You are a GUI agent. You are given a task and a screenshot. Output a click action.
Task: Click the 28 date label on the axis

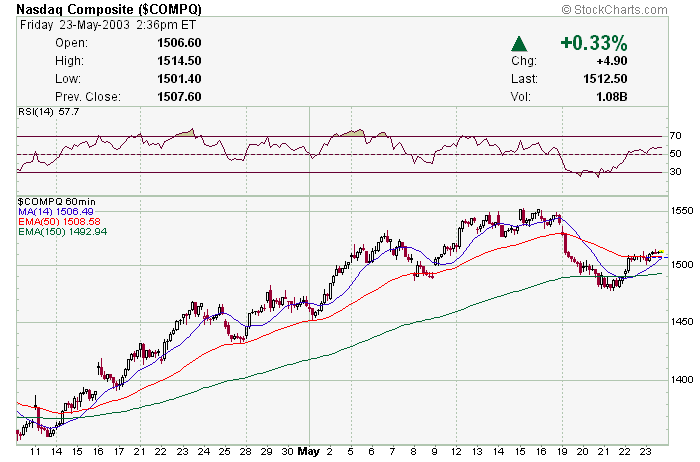(x=246, y=452)
